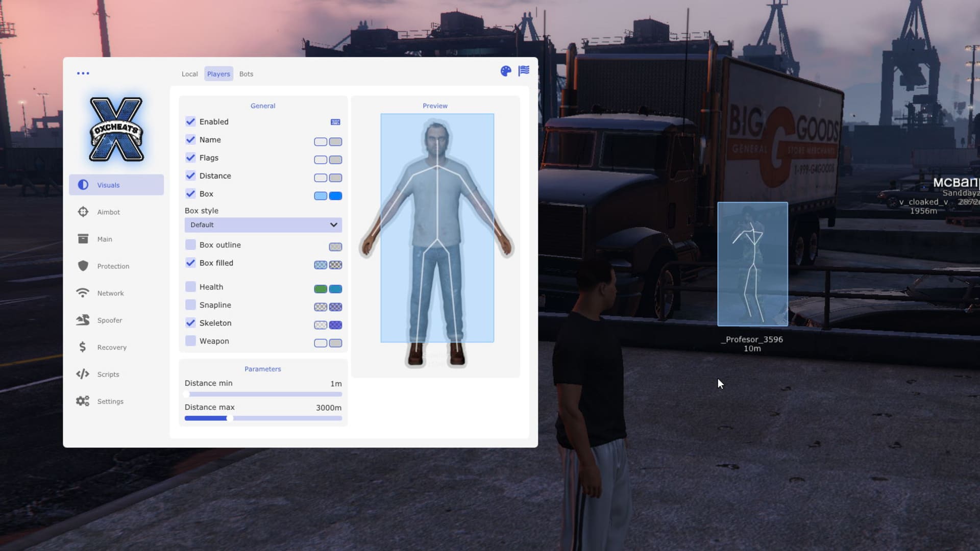The height and width of the screenshot is (551, 980).
Task: Click the gray second swatch for Name
Action: 335,142
